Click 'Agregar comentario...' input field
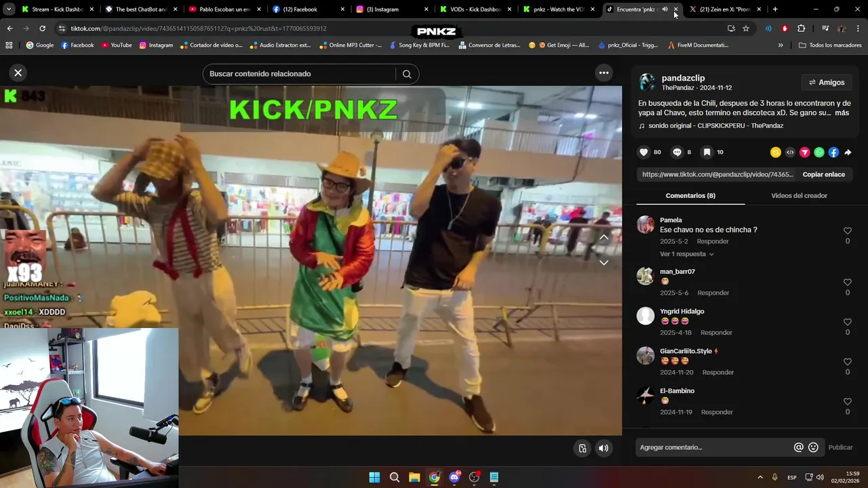The height and width of the screenshot is (488, 868). click(x=712, y=447)
